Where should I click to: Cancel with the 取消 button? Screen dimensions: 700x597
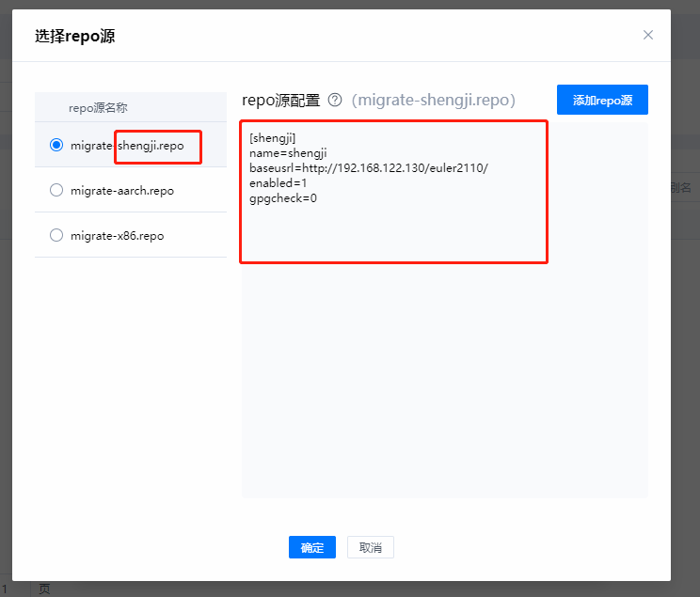coord(371,547)
